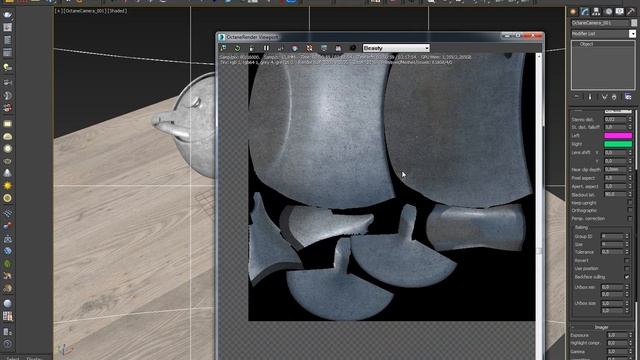Pause rendering in OctaneRender Viewport

click(x=266, y=48)
